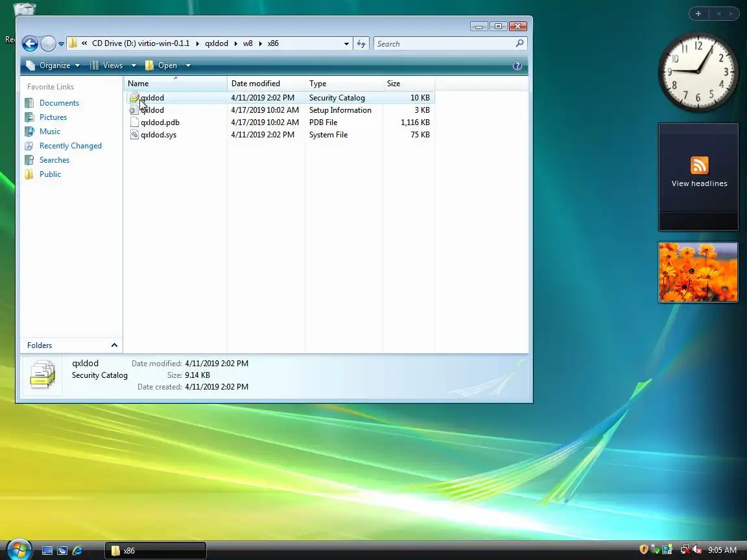The image size is (747, 560).
Task: Click the qxldod.pdb file name
Action: point(160,122)
